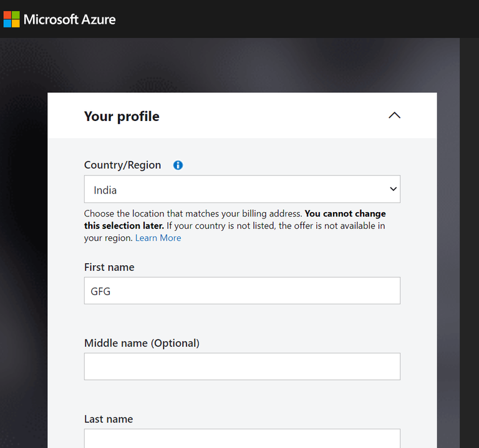Click the Your profile section heading
The image size is (479, 448).
[122, 116]
